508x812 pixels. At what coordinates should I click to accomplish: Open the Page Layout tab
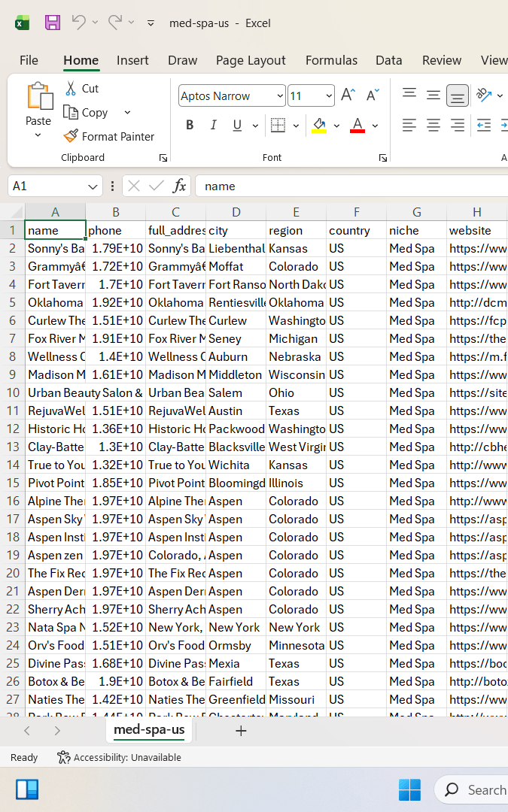point(251,61)
